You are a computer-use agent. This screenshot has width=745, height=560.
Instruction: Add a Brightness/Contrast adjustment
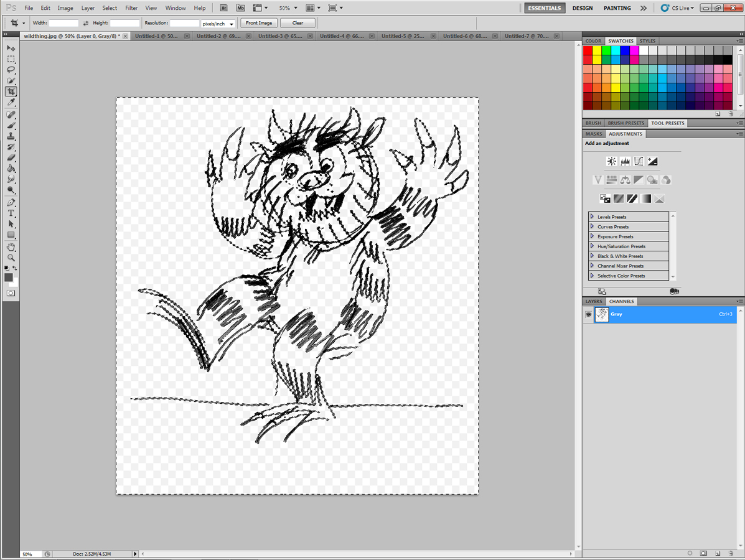(x=611, y=162)
